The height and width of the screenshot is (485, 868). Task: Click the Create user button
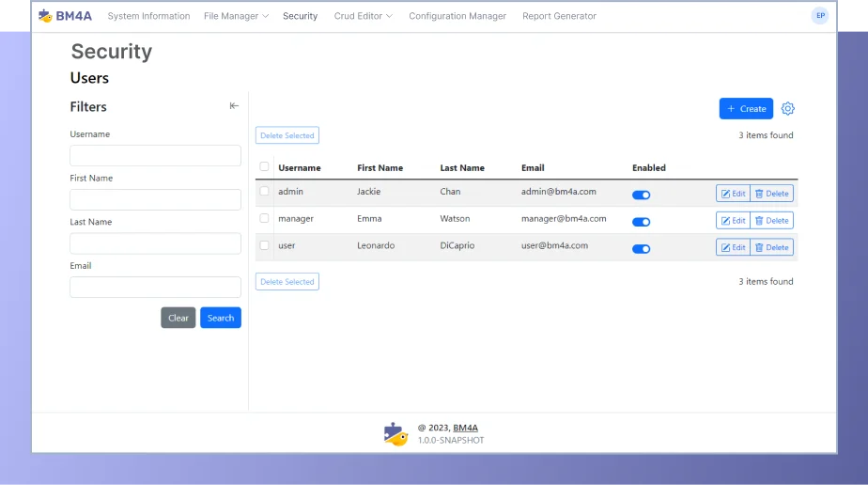[x=746, y=108]
